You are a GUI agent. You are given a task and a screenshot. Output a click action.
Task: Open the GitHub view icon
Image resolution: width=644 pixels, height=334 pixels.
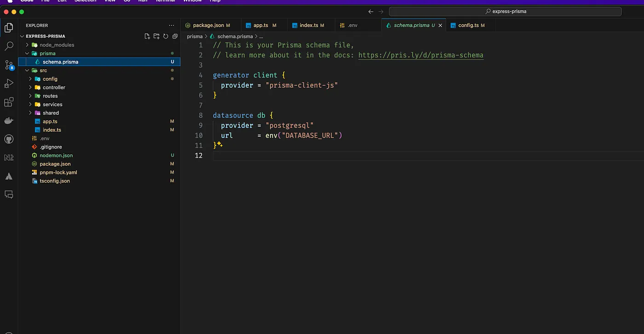(9, 139)
